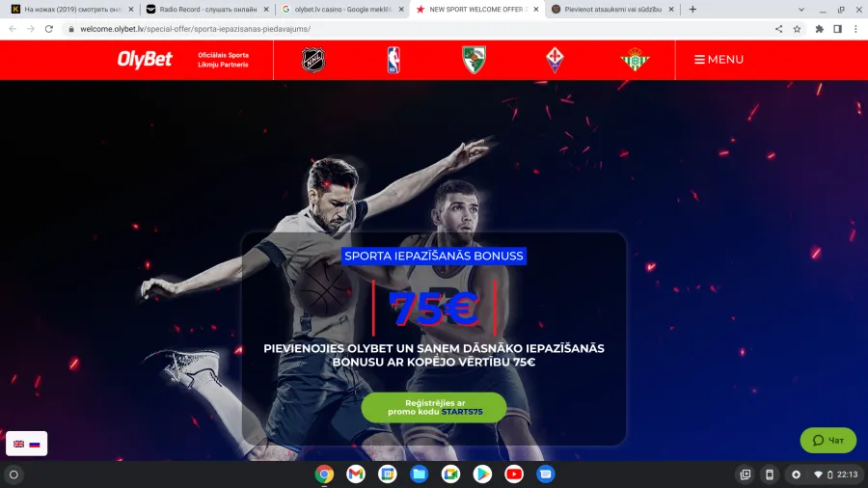Open Gmail from the shelf

[356, 474]
